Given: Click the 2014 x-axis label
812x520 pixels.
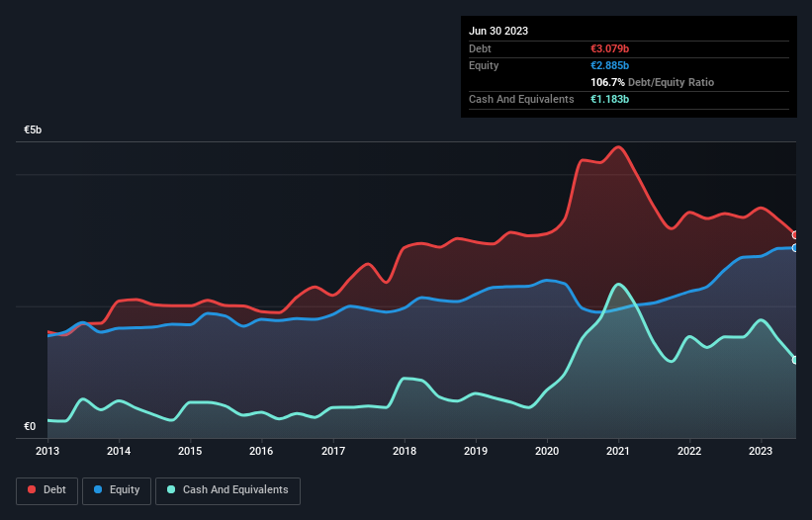Looking at the screenshot, I should tap(119, 451).
